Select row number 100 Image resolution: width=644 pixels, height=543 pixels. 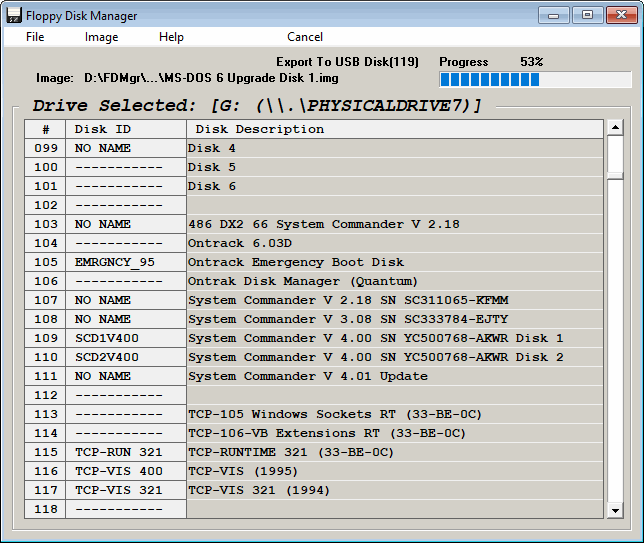click(x=45, y=167)
